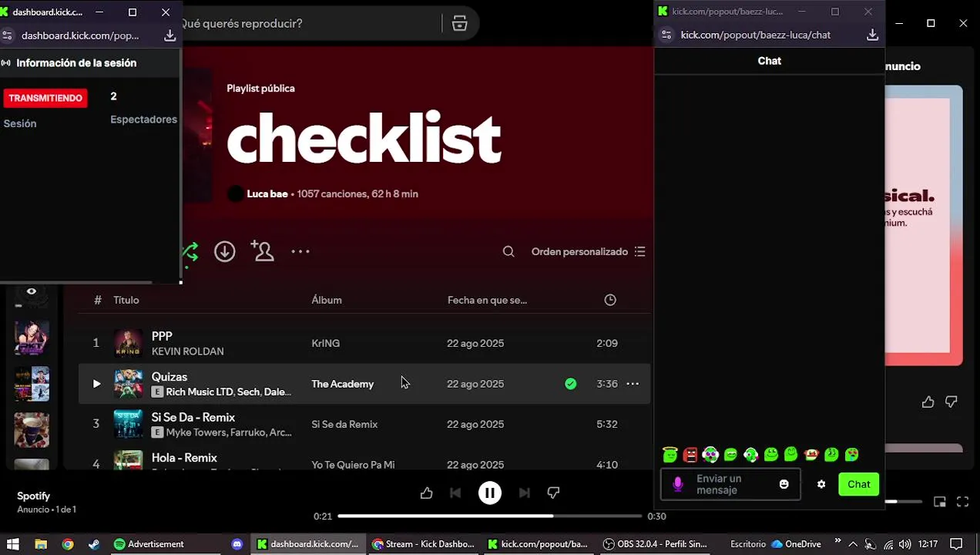Click the browse icon in Spotify search
Viewport: 980px width, 555px height.
coord(460,23)
